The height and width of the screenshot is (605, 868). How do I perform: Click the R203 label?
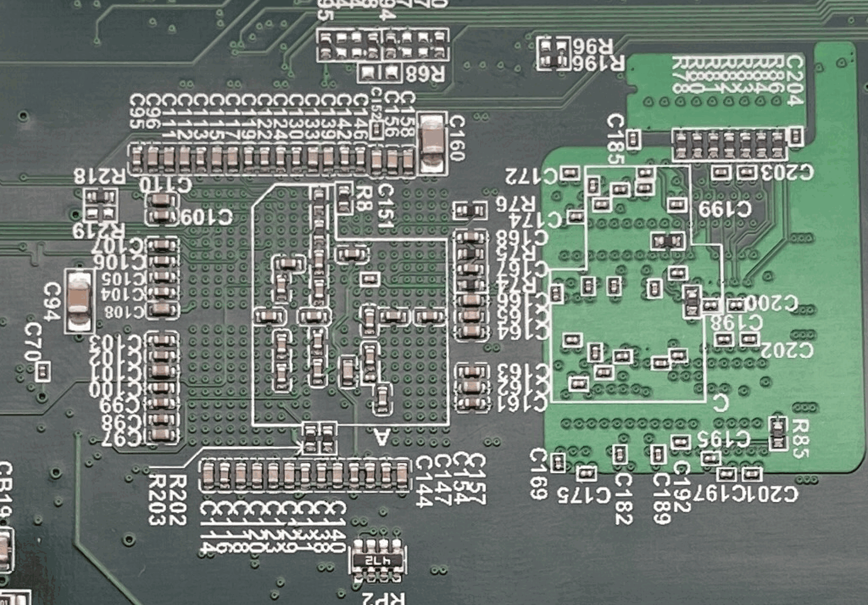[157, 500]
